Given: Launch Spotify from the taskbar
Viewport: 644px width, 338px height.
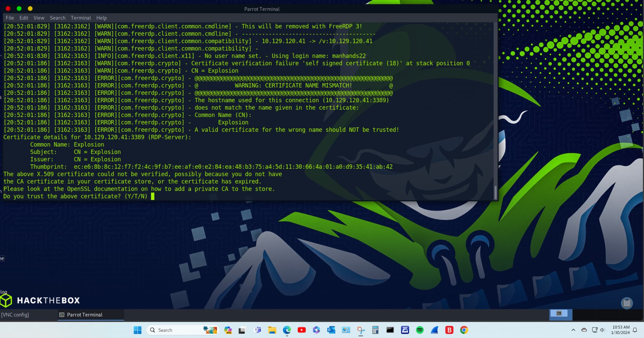Looking at the screenshot, I should point(420,330).
